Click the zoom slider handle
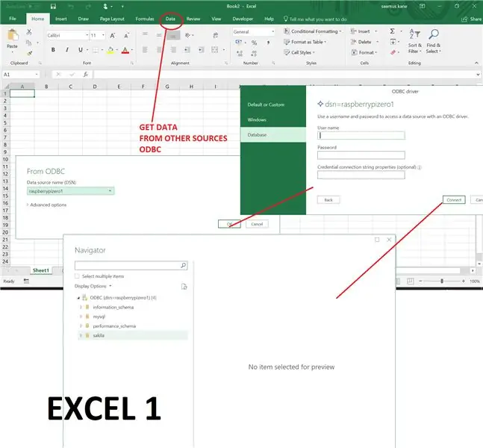 tap(442, 281)
